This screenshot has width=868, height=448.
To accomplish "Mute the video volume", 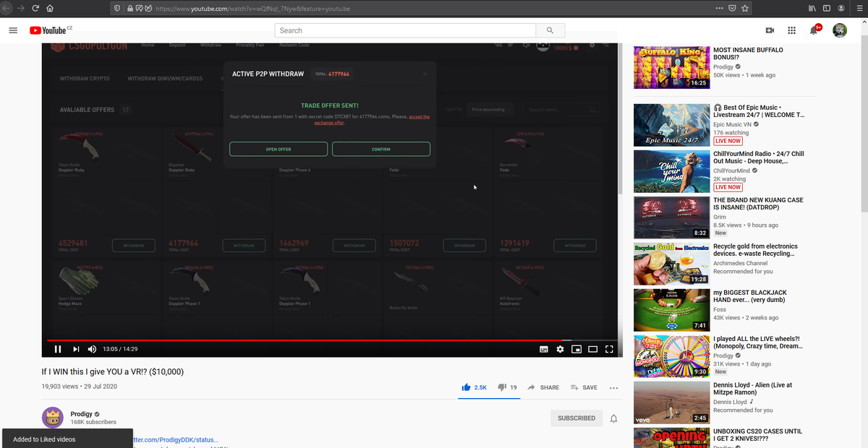I will pos(93,349).
